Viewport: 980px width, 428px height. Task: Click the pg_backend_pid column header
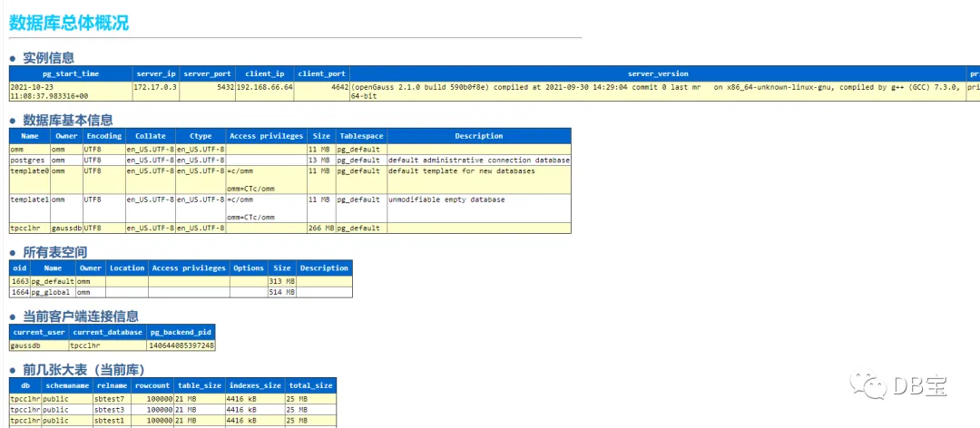pyautogui.click(x=181, y=333)
